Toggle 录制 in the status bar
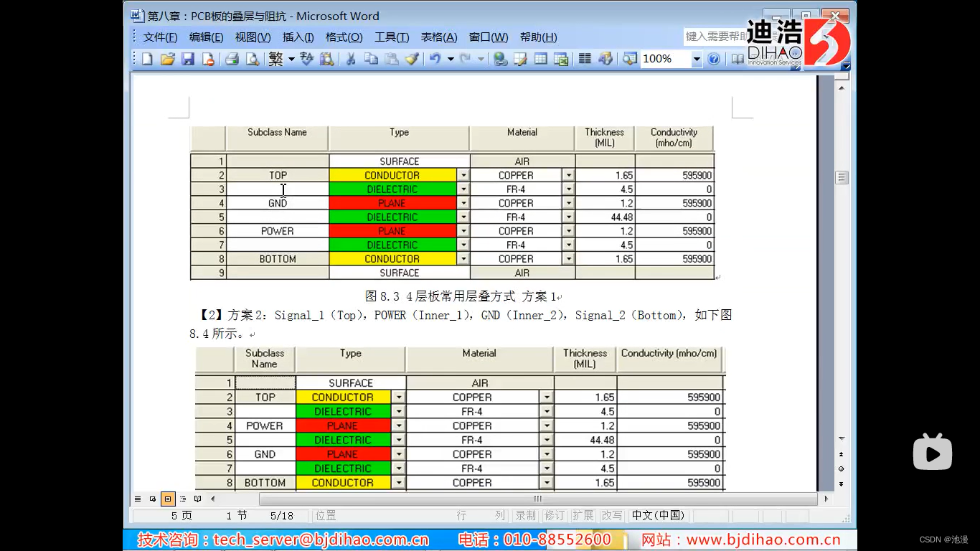 coord(525,515)
